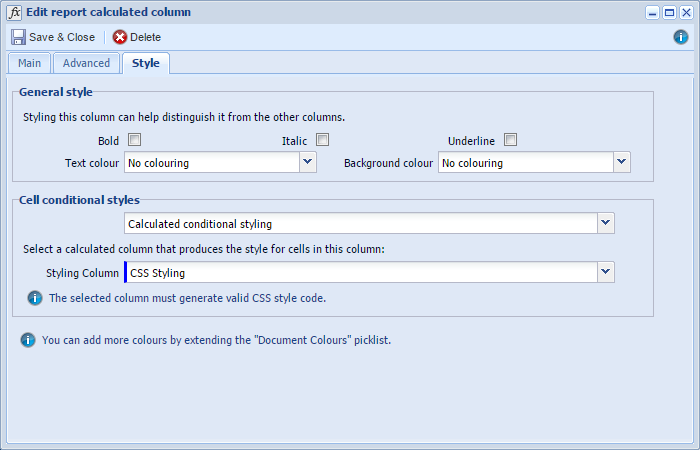700x450 pixels.
Task: Click the 'Text colour' label
Action: coord(92,163)
